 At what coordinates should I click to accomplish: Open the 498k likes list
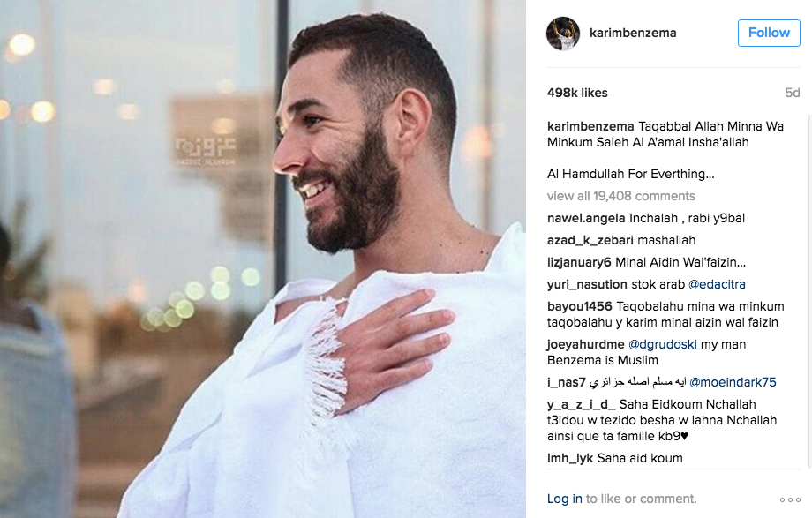point(577,93)
